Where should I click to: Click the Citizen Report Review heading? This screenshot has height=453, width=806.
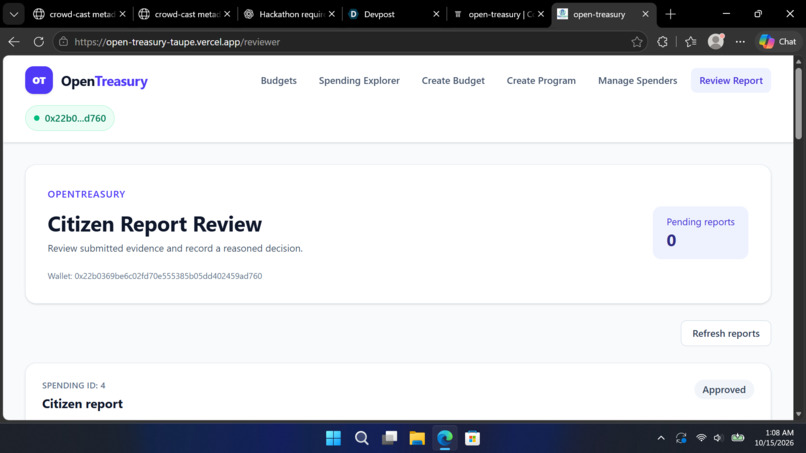(x=155, y=224)
